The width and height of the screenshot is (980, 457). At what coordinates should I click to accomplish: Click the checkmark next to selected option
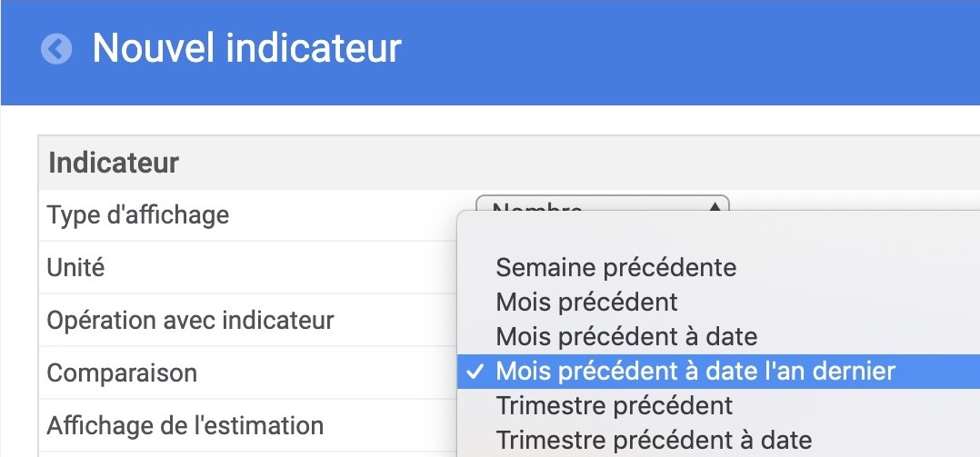(x=475, y=372)
